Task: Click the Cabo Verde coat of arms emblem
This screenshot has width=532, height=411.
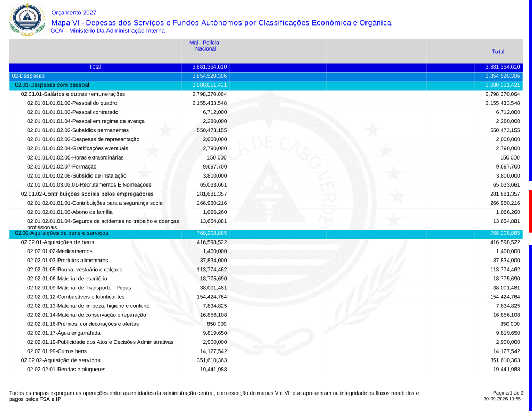Action: pyautogui.click(x=27, y=20)
